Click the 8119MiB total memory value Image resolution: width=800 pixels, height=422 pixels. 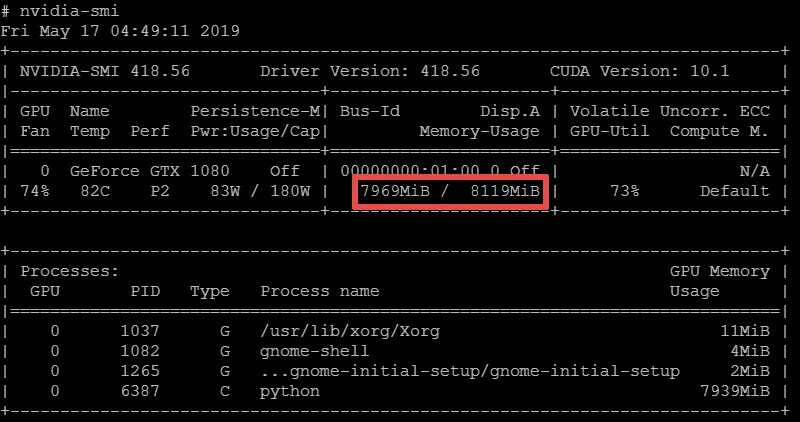(x=505, y=191)
